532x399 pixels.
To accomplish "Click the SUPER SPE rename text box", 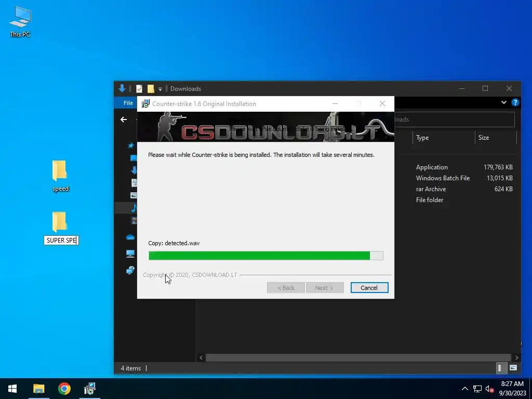I will [61, 240].
